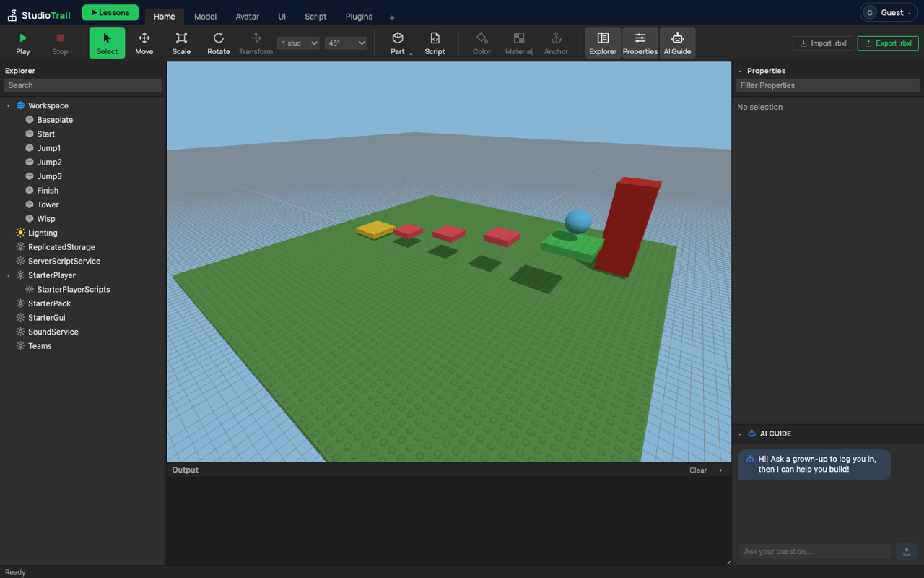
Task: Choose the Move tool
Action: (144, 43)
